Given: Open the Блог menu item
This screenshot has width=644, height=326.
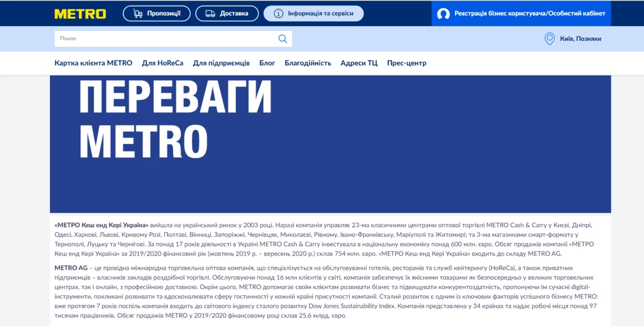Looking at the screenshot, I should click(x=267, y=63).
